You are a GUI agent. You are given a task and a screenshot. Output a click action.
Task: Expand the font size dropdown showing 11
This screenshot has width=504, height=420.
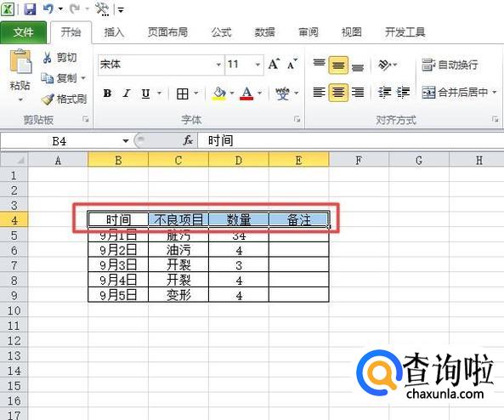pyautogui.click(x=258, y=65)
